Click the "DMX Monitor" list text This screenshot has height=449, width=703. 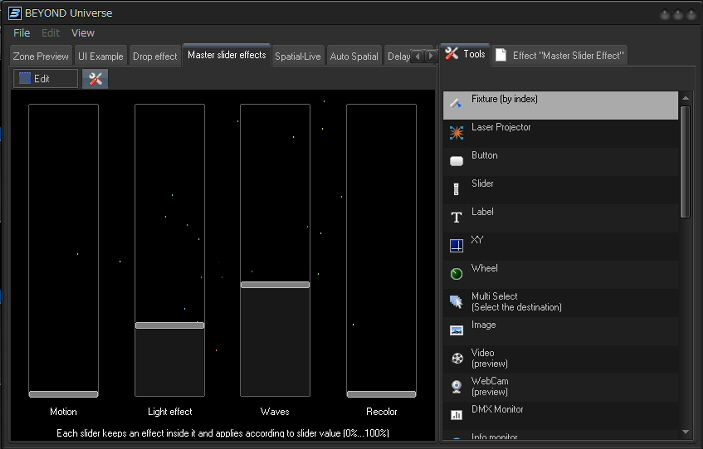497,410
